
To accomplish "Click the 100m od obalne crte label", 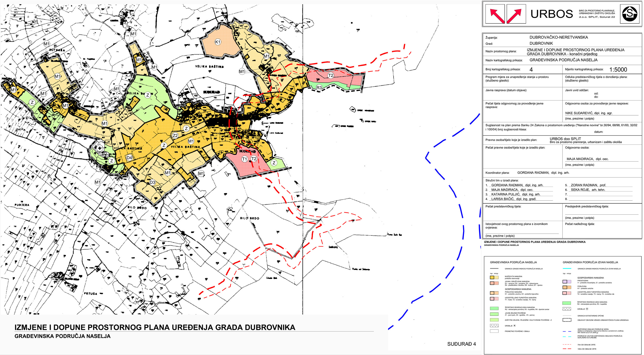I will point(587,349).
